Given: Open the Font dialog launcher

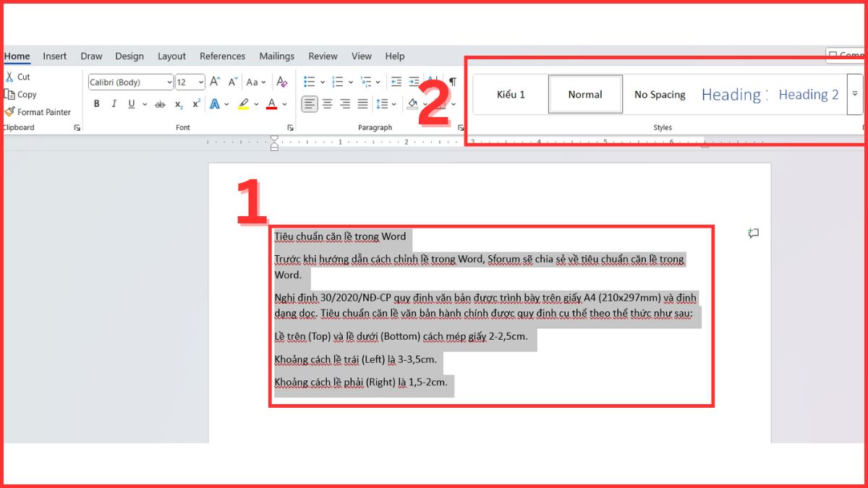Looking at the screenshot, I should 290,128.
